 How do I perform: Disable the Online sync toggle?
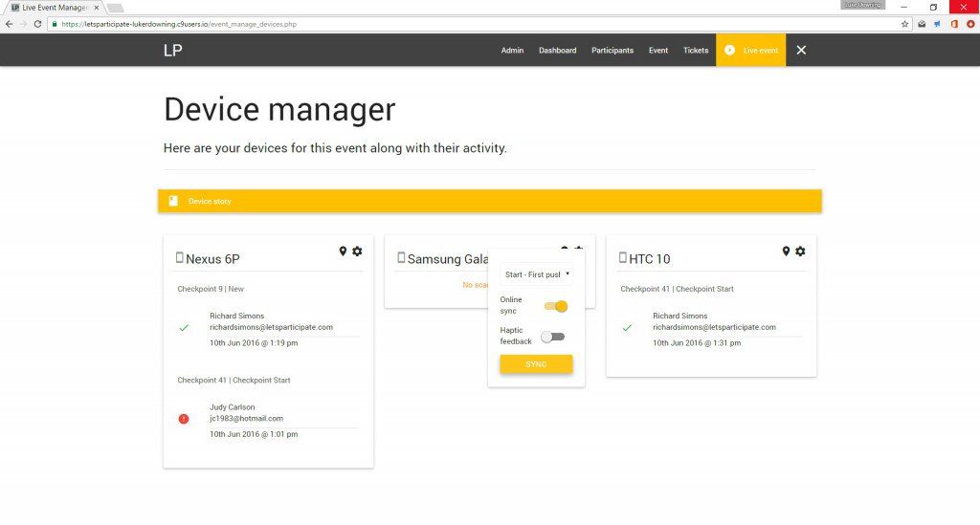556,306
